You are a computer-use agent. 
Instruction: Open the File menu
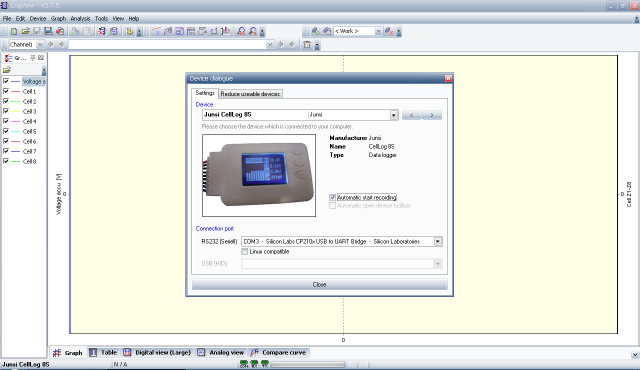[x=7, y=18]
